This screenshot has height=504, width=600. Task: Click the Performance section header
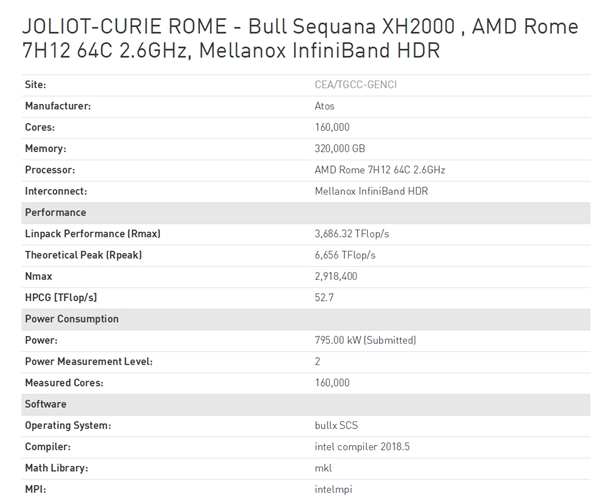(x=55, y=213)
